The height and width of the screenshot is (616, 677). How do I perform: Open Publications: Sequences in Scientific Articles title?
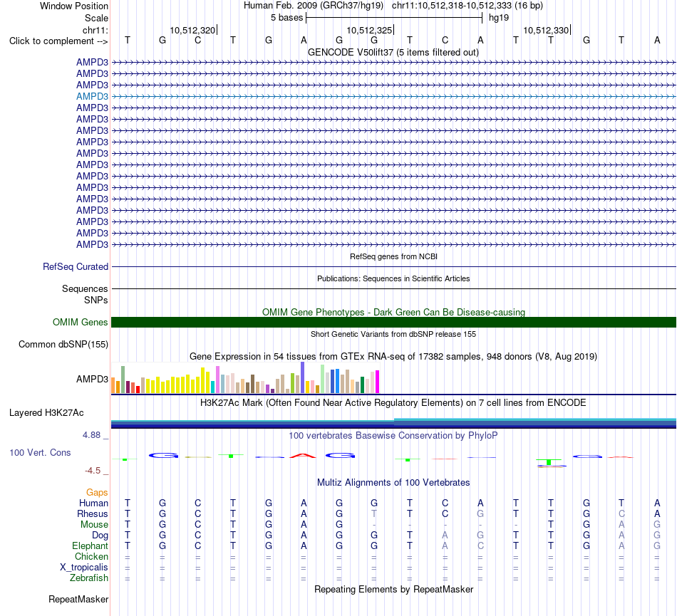pos(393,278)
